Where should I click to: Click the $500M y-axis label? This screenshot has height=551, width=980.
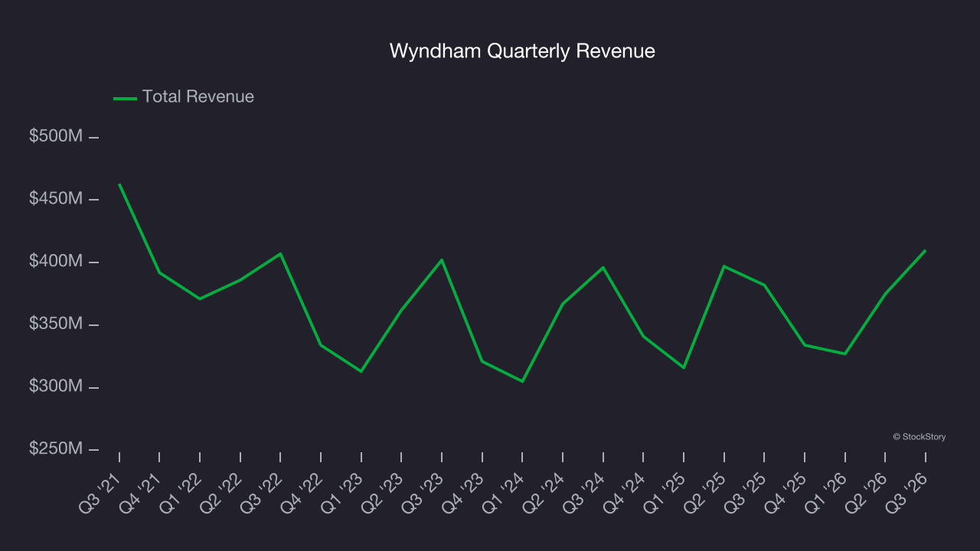(56, 136)
